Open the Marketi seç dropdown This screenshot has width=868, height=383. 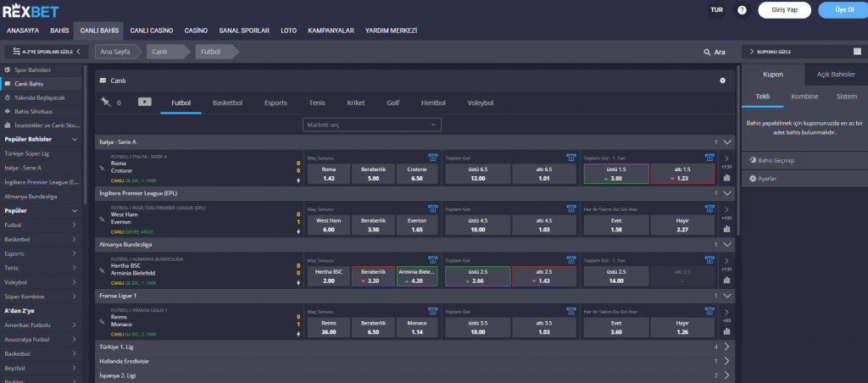pos(372,125)
